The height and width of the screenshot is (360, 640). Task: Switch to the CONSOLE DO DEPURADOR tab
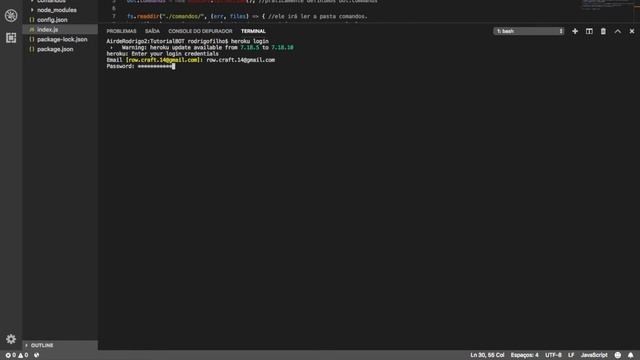(200, 31)
